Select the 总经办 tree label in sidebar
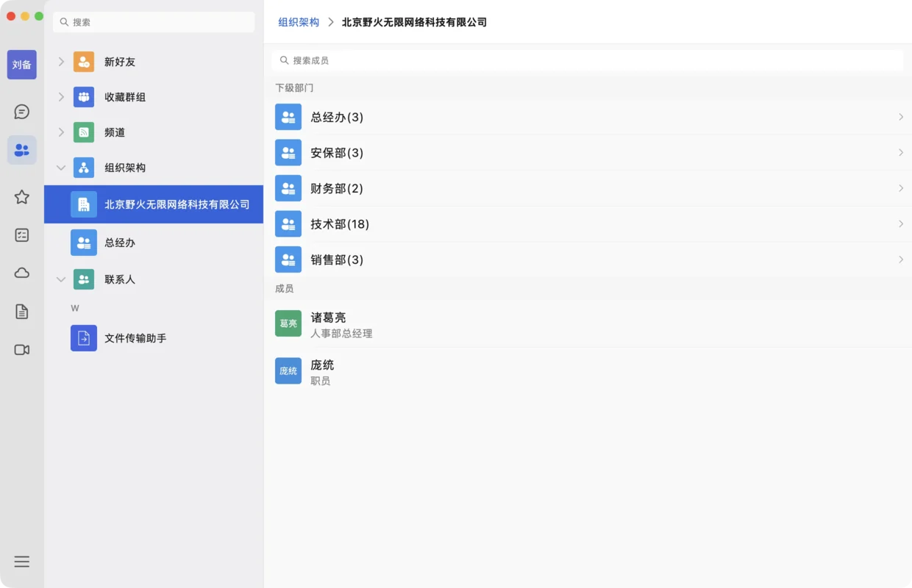Viewport: 912px width, 588px height. 120,243
